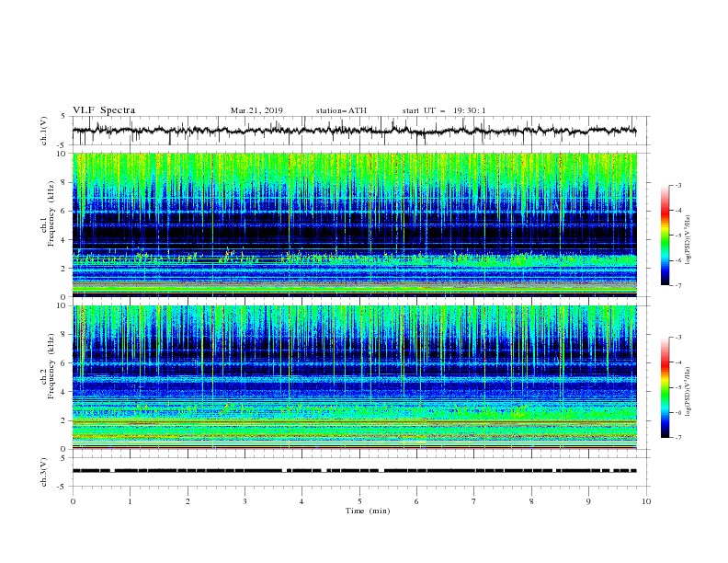Screen dimensions: 728x563
Task: Select the date text "Mar.21, 2019"
Action: (x=256, y=110)
